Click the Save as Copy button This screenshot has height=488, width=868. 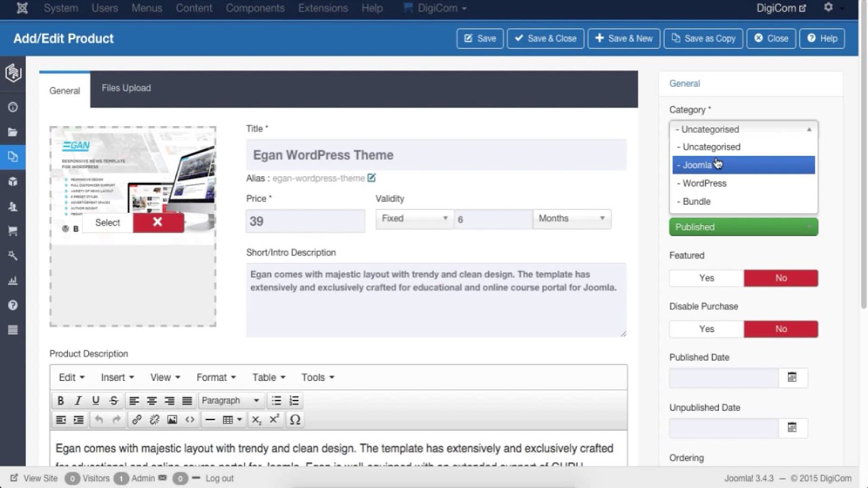pyautogui.click(x=703, y=39)
